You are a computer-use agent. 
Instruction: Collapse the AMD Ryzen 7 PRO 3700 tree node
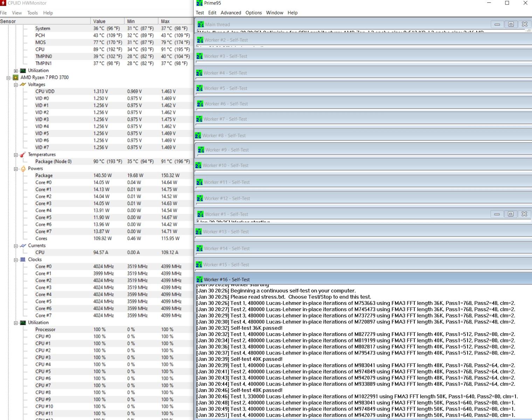click(8, 78)
